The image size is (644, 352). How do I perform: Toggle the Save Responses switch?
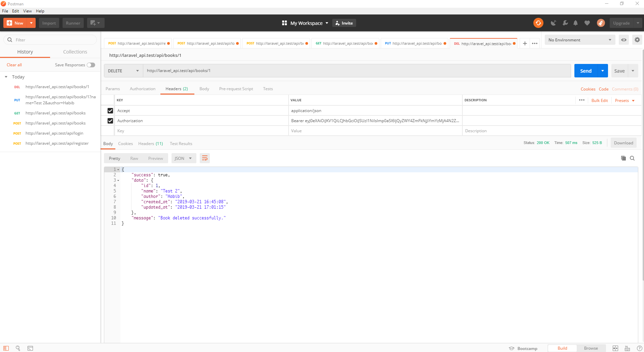tap(91, 65)
